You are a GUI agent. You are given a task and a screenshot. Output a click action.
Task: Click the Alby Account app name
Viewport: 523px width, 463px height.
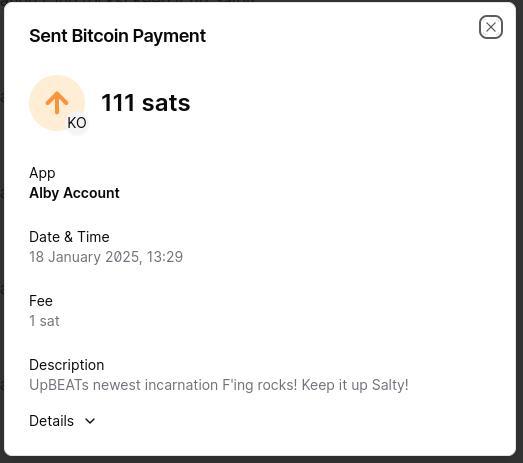coord(74,193)
